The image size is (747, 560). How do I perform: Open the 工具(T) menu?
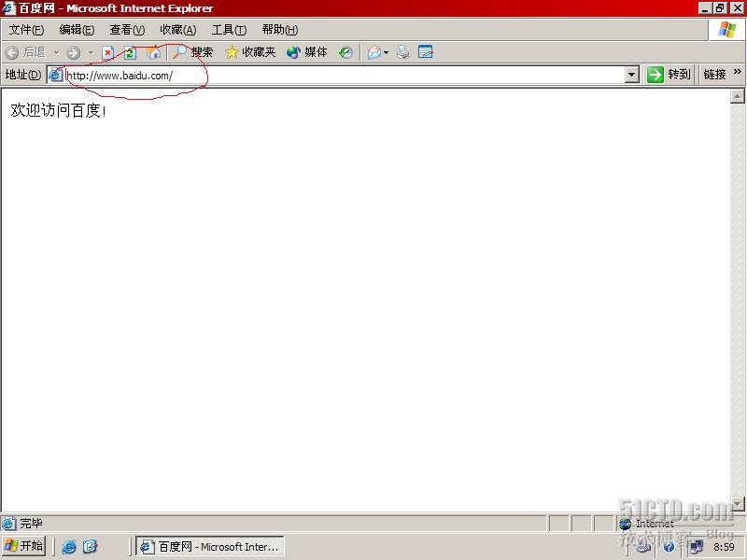point(229,30)
